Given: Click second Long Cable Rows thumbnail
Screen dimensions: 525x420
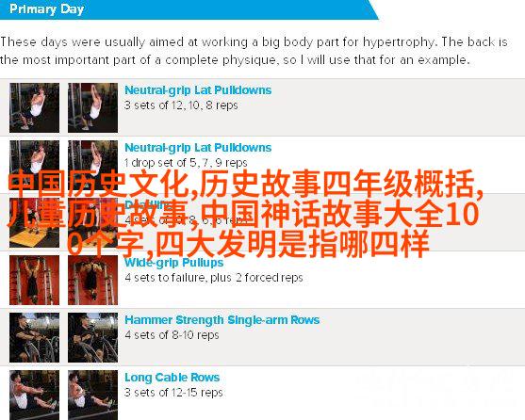Looking at the screenshot, I should point(92,395).
